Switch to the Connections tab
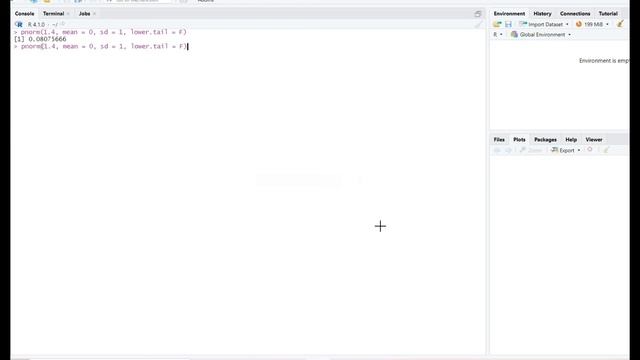 click(575, 13)
